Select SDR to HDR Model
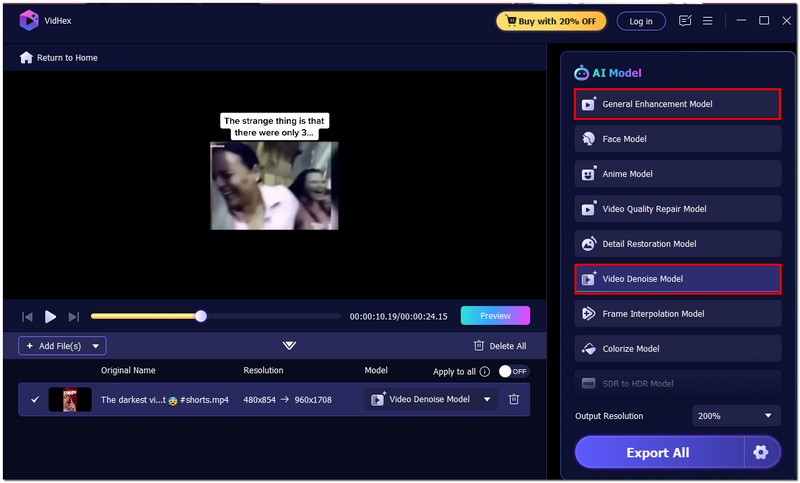800x483 pixels. [x=678, y=384]
